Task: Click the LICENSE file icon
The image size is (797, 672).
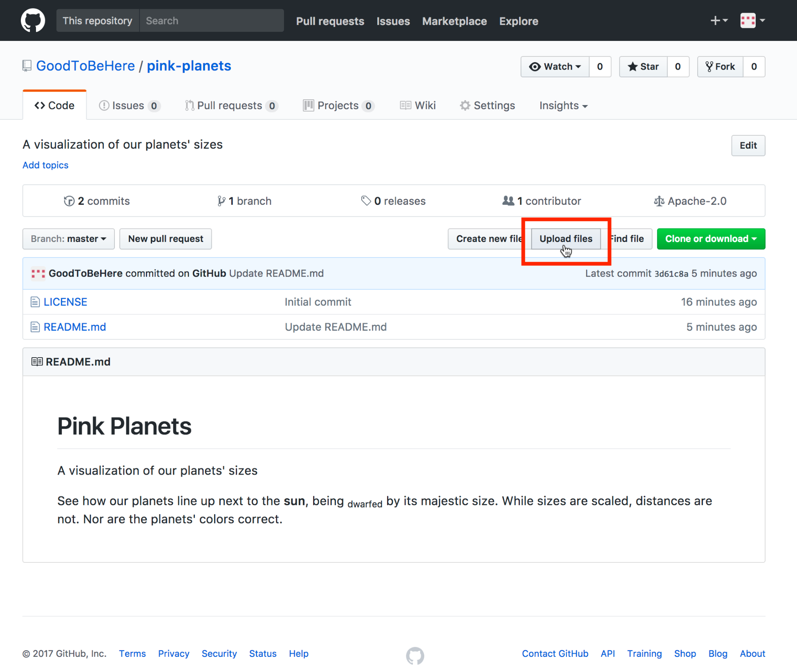Action: [x=35, y=302]
